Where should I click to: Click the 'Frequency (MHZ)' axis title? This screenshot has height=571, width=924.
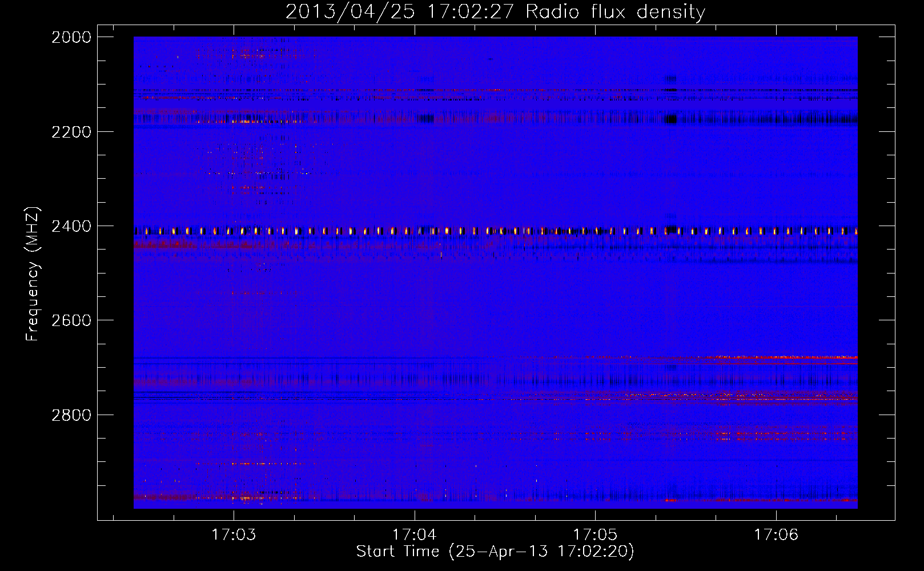[x=33, y=274]
